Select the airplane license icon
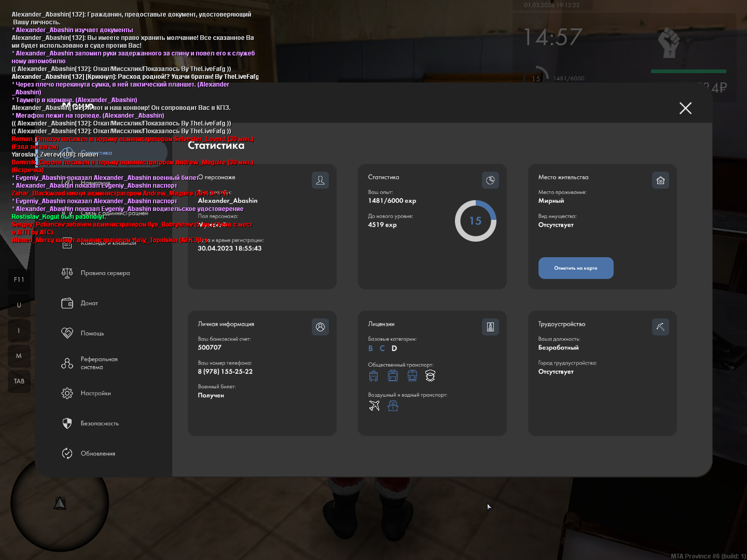The width and height of the screenshot is (747, 560). pos(374,406)
